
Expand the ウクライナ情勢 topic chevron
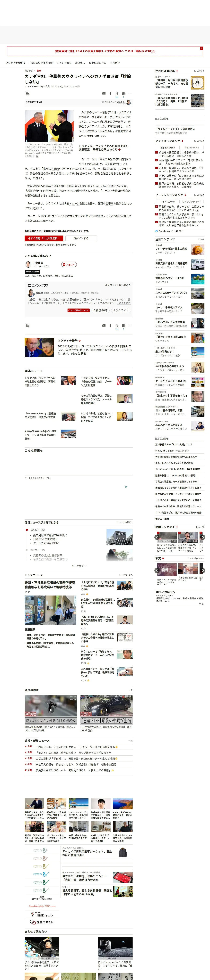tap(25, 63)
